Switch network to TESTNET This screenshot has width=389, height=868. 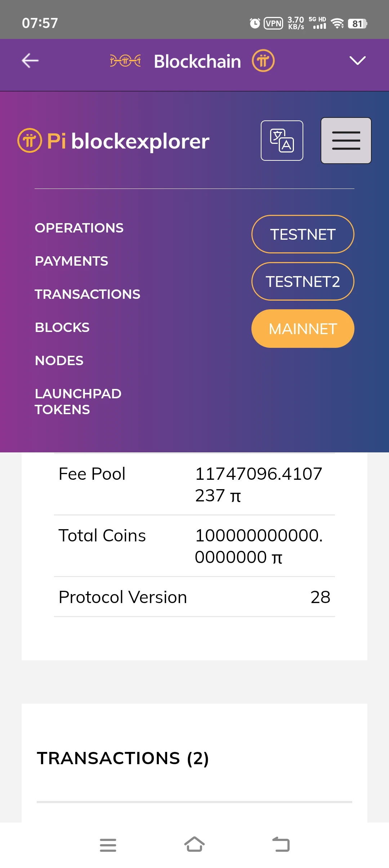point(303,234)
